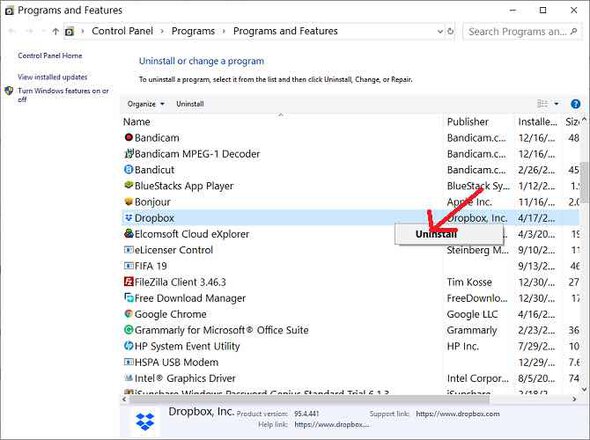Image resolution: width=590 pixels, height=440 pixels.
Task: Click the Intel Graphics Driver icon
Action: click(x=129, y=378)
